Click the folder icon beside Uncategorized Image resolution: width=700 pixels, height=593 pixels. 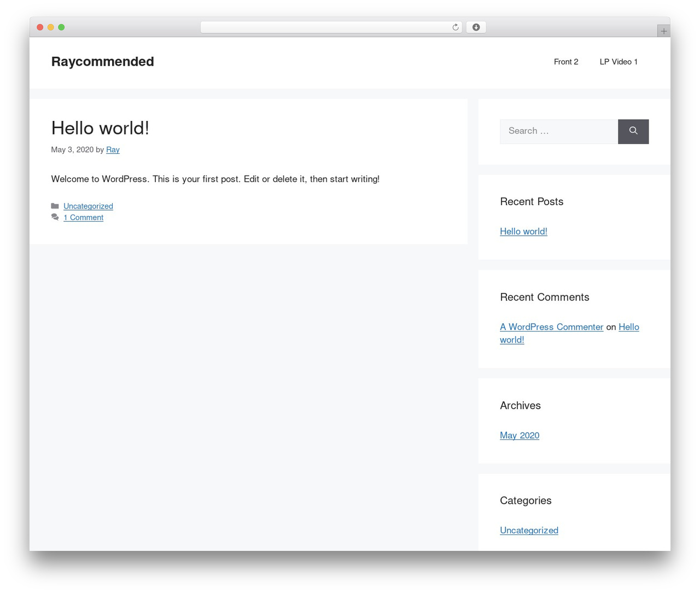55,206
